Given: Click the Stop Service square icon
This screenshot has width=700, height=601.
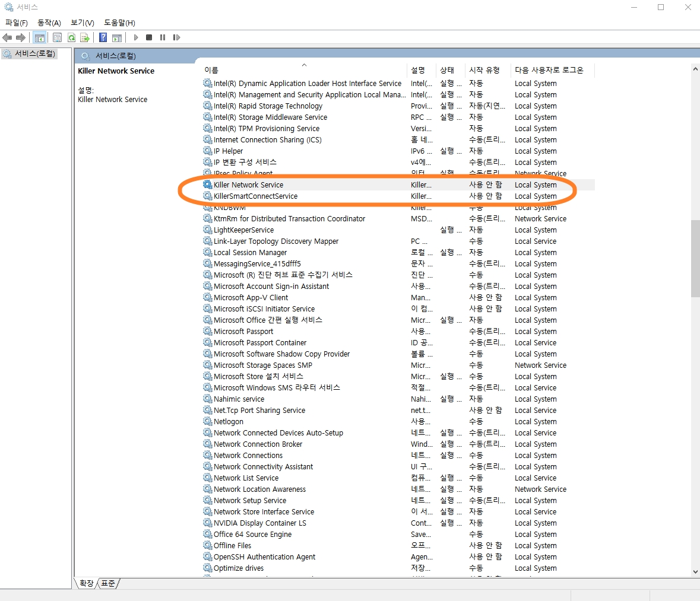Looking at the screenshot, I should tap(149, 37).
